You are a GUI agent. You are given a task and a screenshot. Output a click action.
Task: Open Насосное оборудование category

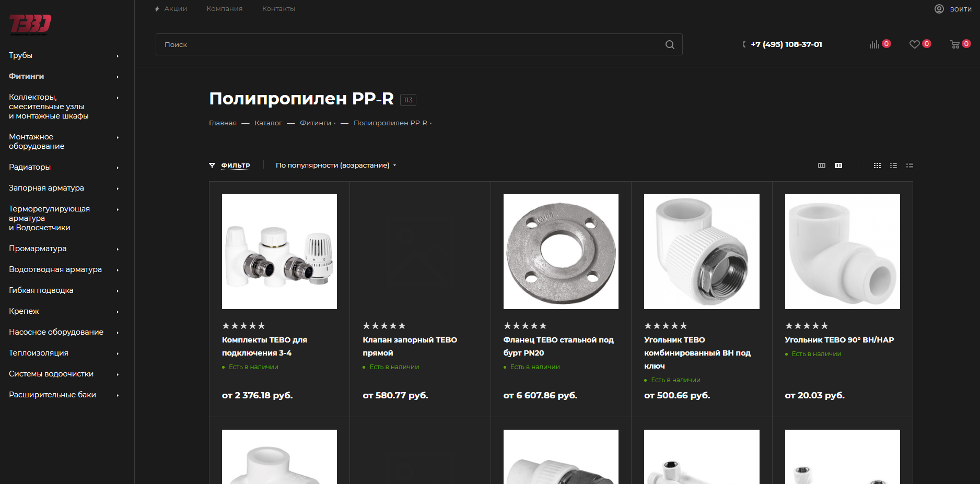tap(56, 332)
